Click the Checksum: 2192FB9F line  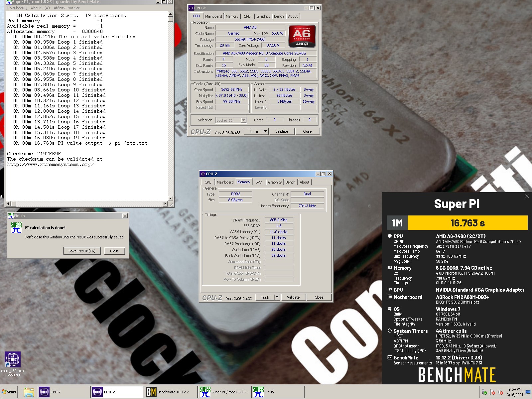click(x=34, y=154)
